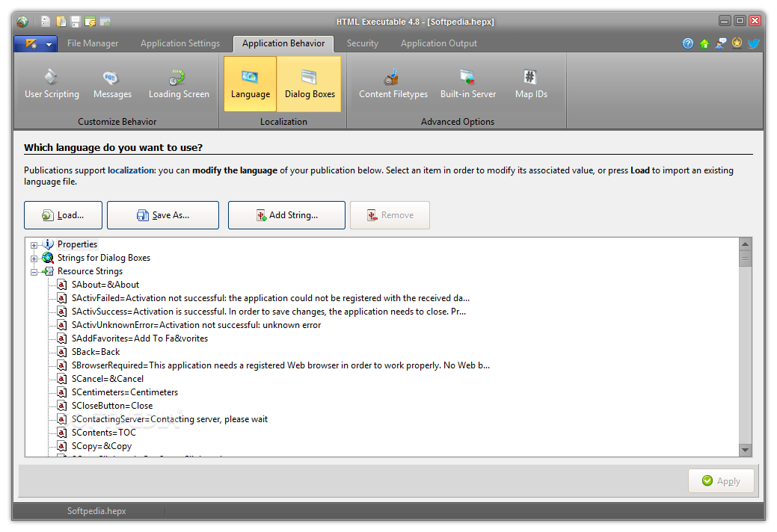
Task: Click the New Project icon in title bar
Action: pos(46,21)
